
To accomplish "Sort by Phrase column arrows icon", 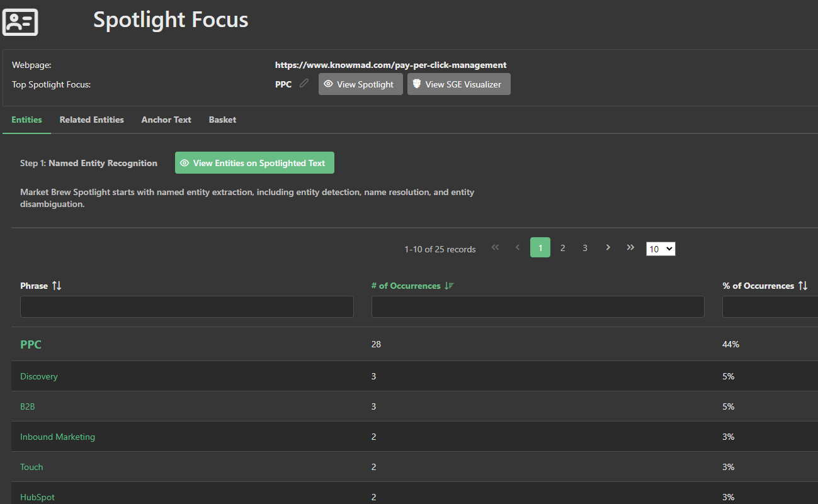I will [57, 286].
